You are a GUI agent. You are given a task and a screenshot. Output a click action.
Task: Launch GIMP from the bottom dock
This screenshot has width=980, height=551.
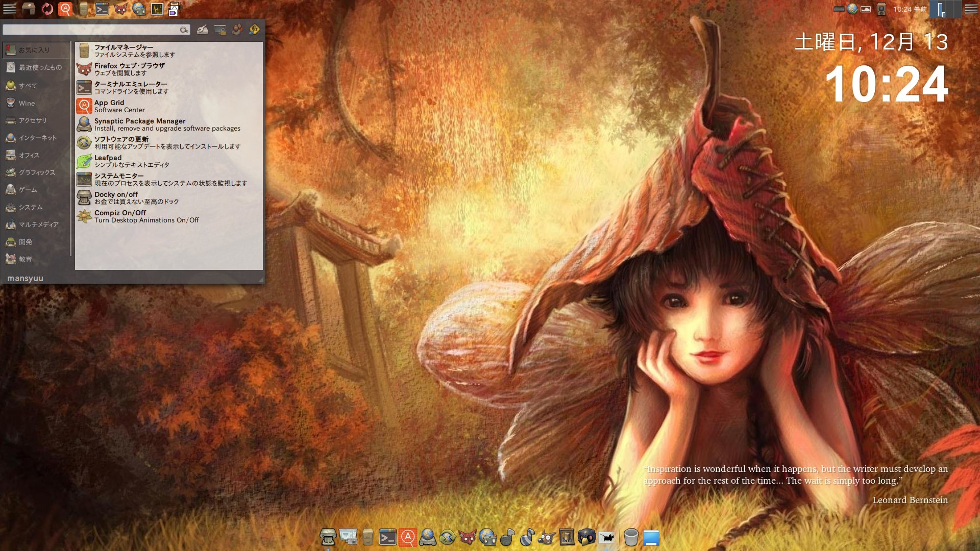pyautogui.click(x=547, y=537)
